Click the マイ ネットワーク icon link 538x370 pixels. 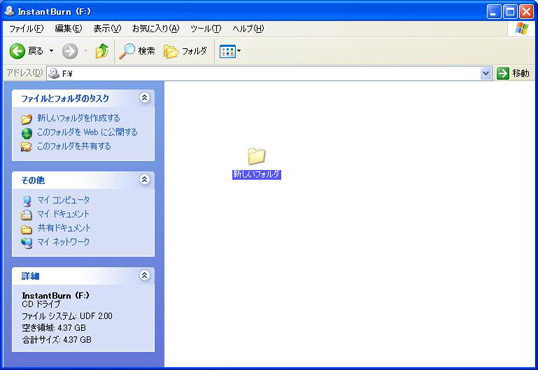(x=27, y=243)
